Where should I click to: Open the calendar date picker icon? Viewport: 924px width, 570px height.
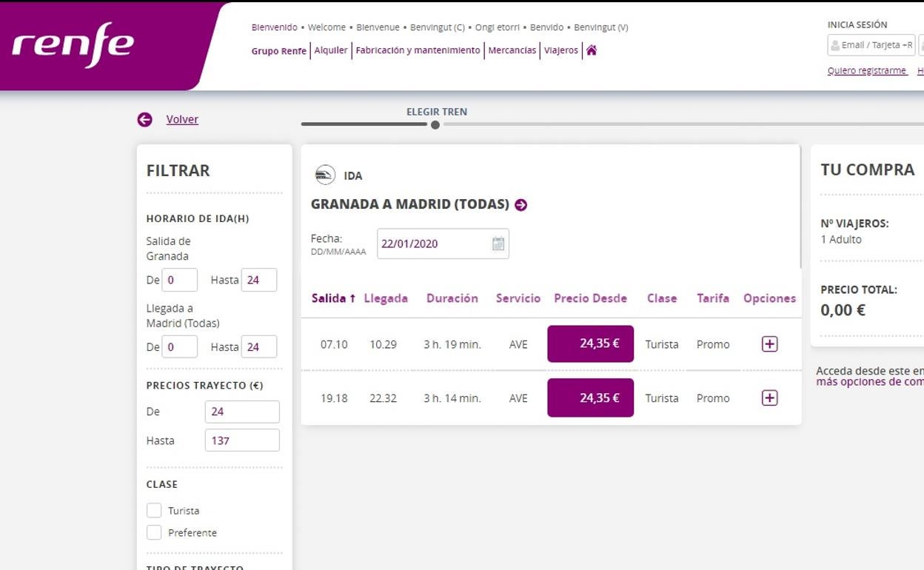498,244
